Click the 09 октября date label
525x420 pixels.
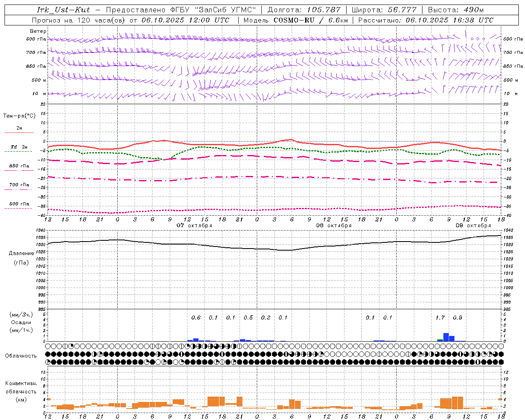pos(473,226)
